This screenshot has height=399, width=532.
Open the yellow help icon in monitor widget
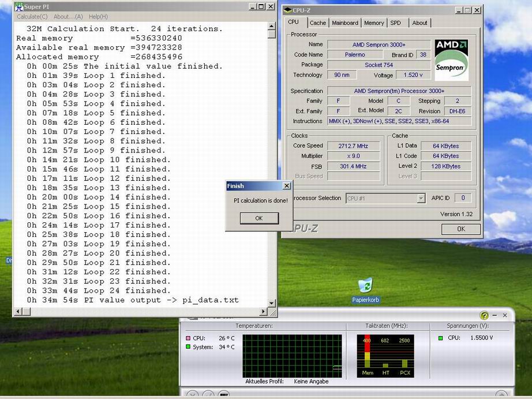coord(484,315)
